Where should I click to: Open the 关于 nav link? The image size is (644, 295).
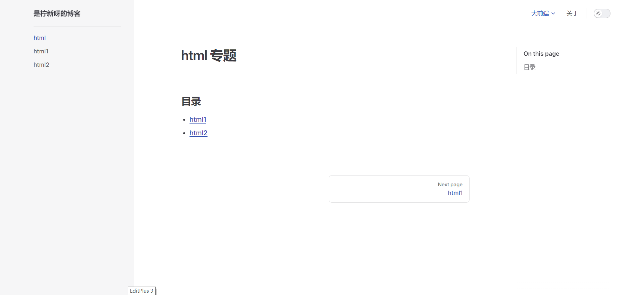coord(572,13)
